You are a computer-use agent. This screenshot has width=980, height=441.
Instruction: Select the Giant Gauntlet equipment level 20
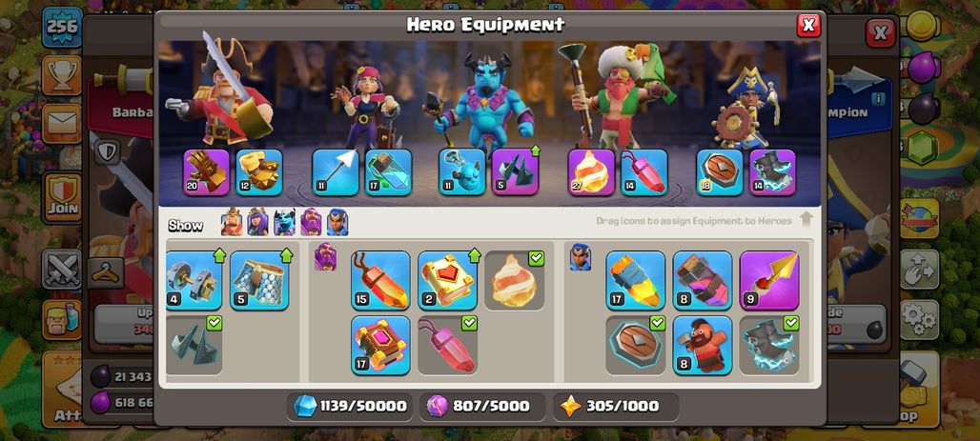(x=206, y=172)
